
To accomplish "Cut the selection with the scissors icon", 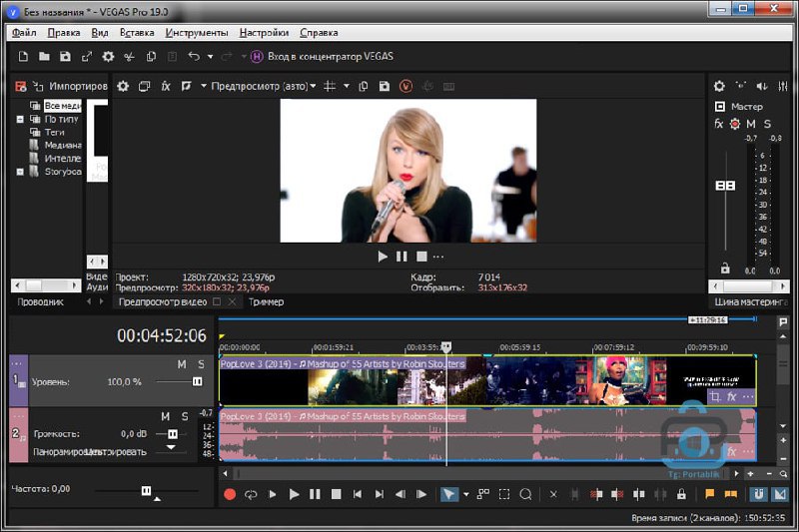I will click(130, 57).
